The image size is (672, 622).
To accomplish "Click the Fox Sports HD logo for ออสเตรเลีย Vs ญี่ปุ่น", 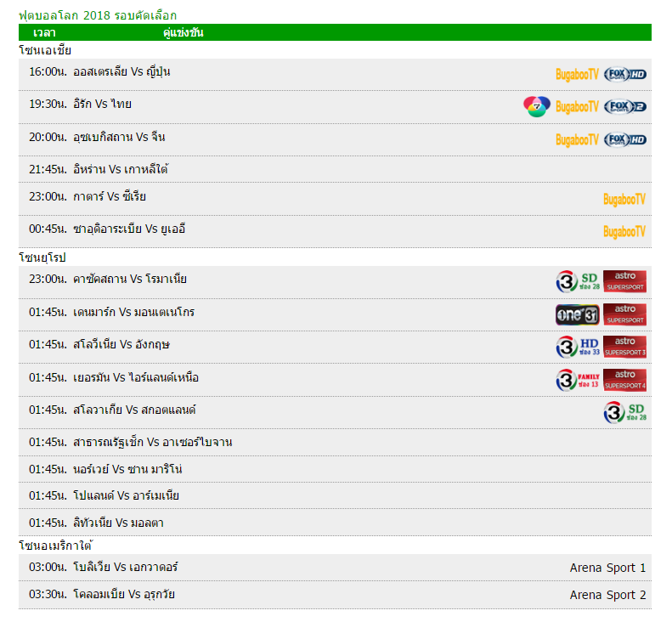I will coord(625,74).
